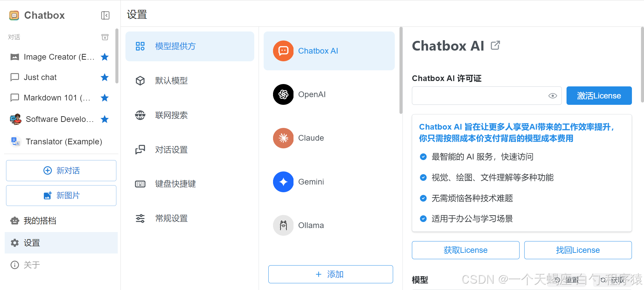Click the black OpenAI logo
The width and height of the screenshot is (644, 290).
[283, 94]
